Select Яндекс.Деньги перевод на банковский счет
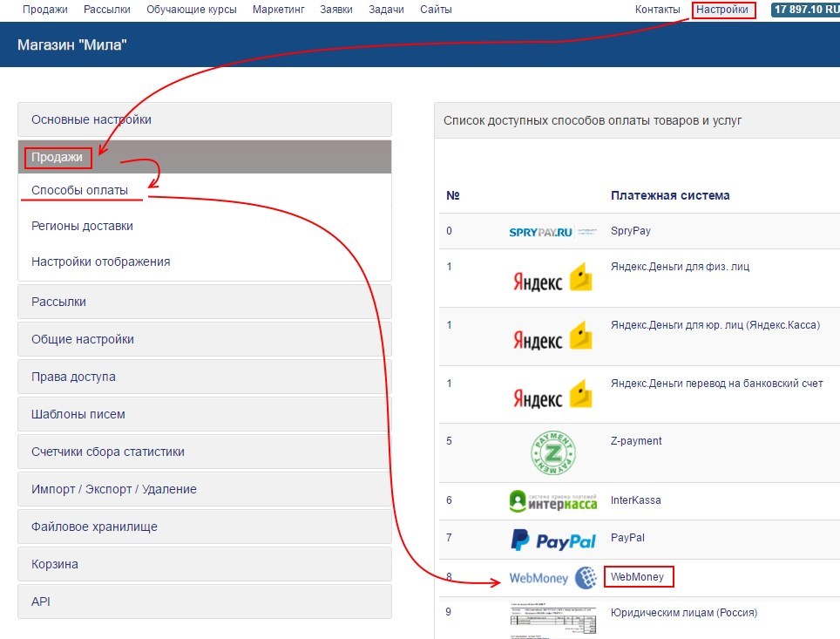Viewport: 840px width, 639px height. tap(717, 384)
